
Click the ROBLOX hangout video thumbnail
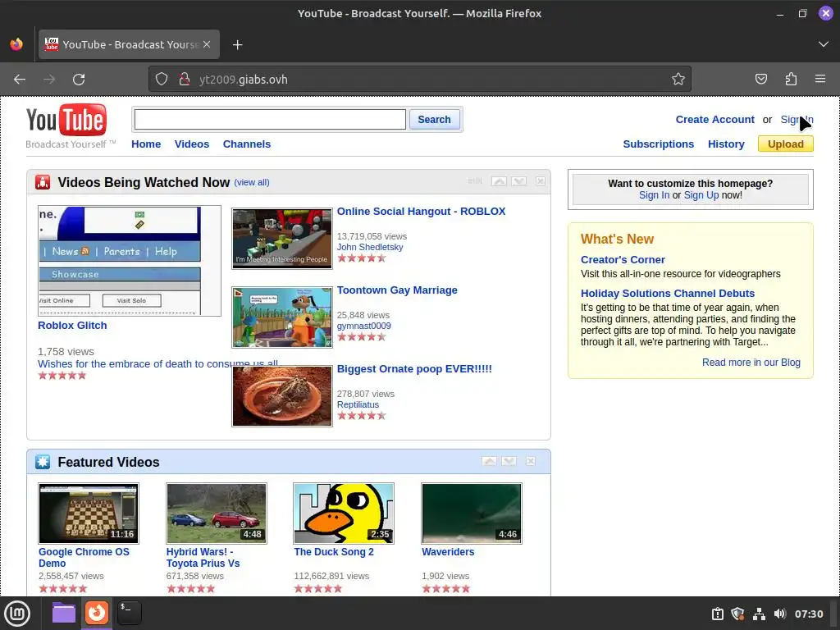point(282,239)
